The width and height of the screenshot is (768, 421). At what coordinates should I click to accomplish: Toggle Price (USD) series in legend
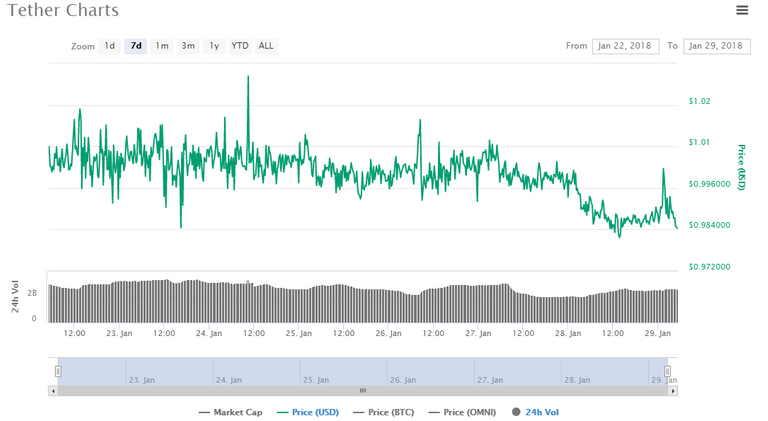click(x=308, y=413)
